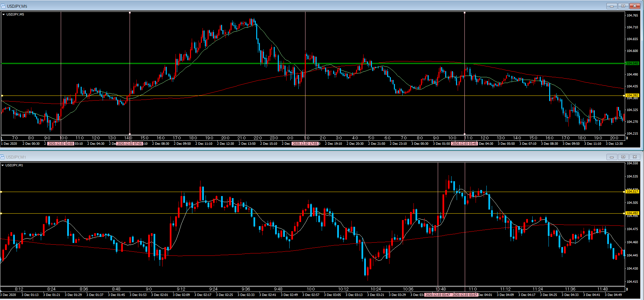Viewport: 644px width, 300px height.
Task: Click the USDJPY,M1 window title icon
Action: tap(2, 157)
